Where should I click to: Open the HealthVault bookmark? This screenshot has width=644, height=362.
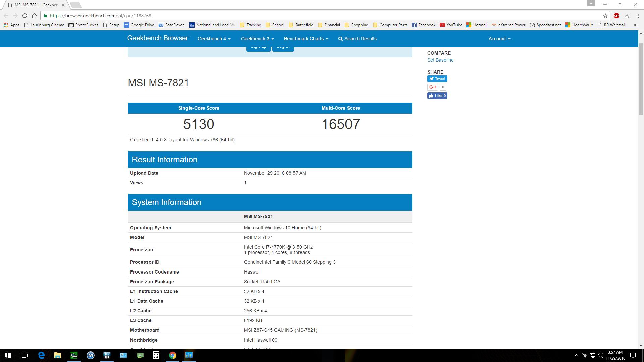click(x=579, y=25)
